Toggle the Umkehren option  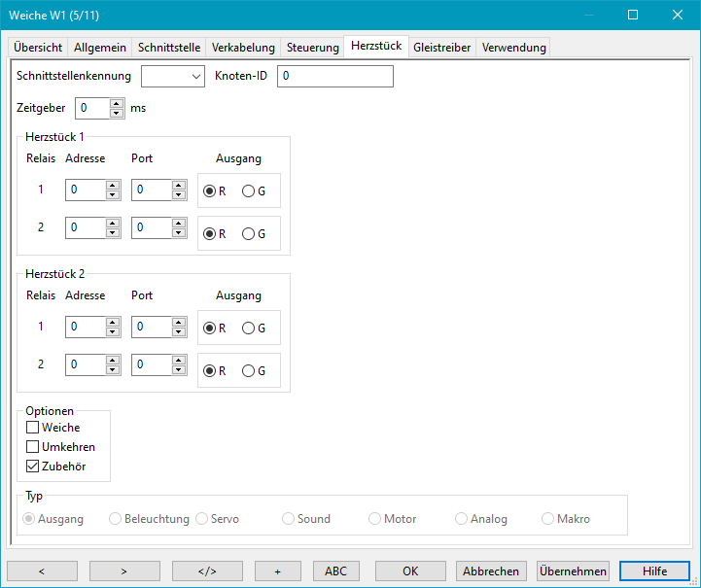(33, 447)
